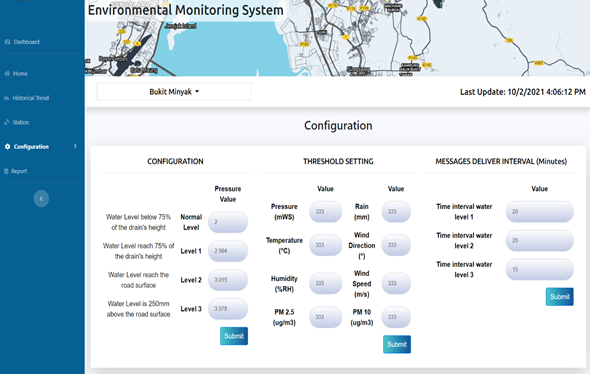
Task: Edit the Normal Level pressure value field
Action: (228, 222)
